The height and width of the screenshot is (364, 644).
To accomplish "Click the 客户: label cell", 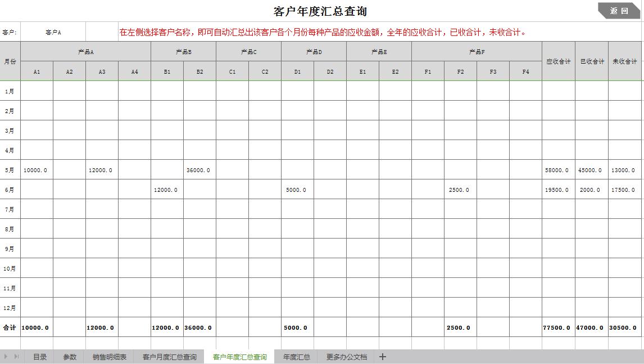I will tap(10, 32).
